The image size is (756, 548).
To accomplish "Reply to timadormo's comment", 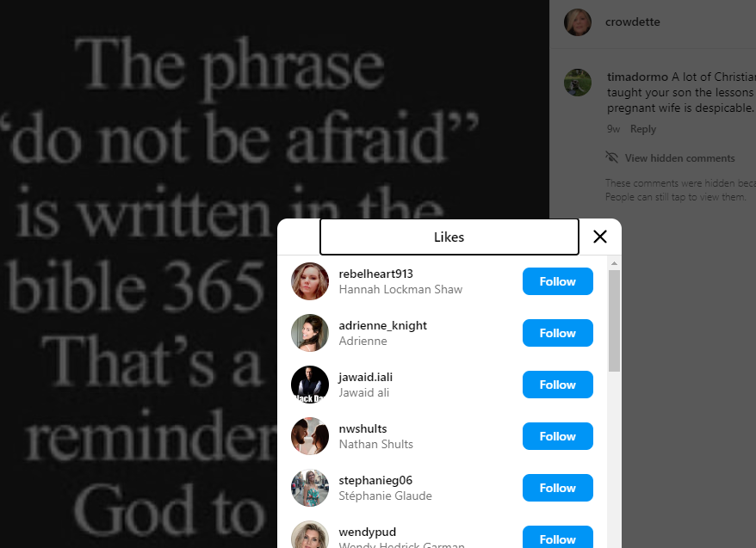I will click(x=643, y=129).
